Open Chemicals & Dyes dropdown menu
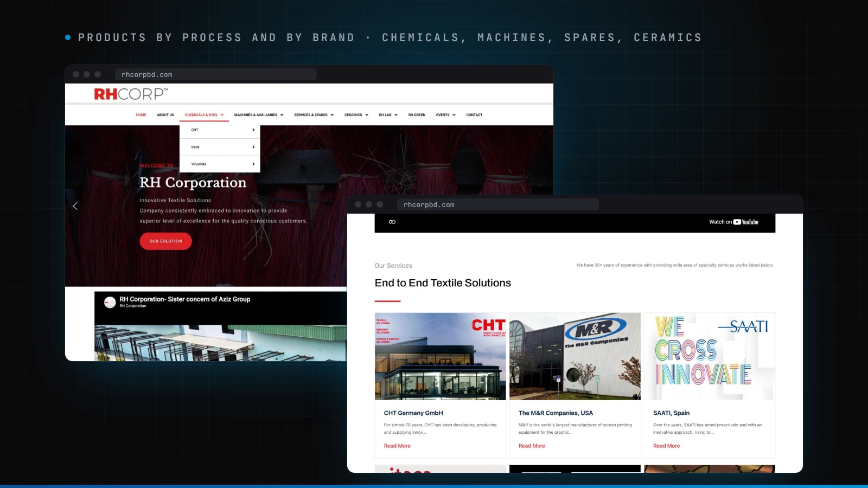Image resolution: width=868 pixels, height=488 pixels. point(204,115)
